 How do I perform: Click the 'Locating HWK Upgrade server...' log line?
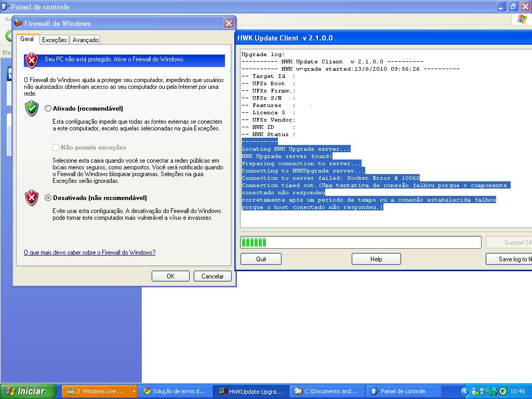click(x=296, y=149)
